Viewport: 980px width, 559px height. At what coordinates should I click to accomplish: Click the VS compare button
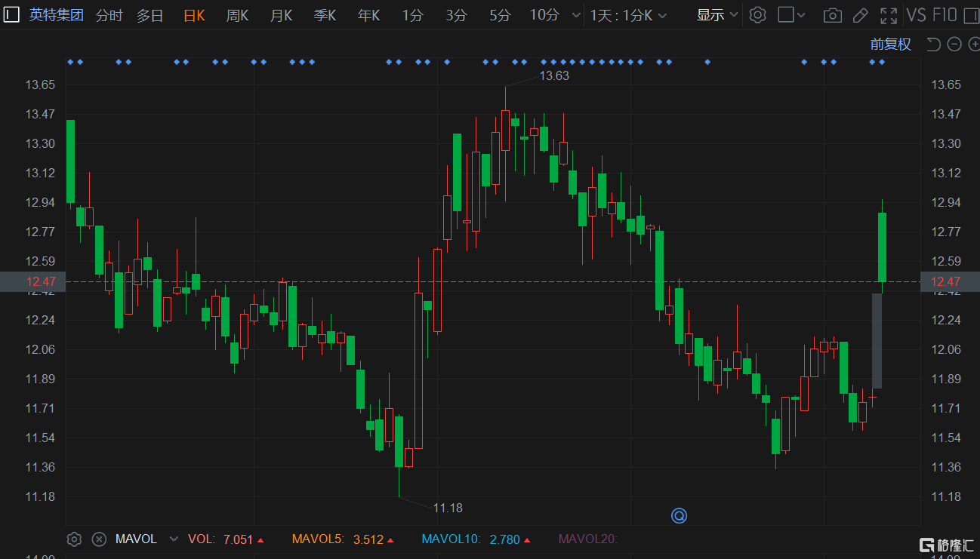point(916,15)
